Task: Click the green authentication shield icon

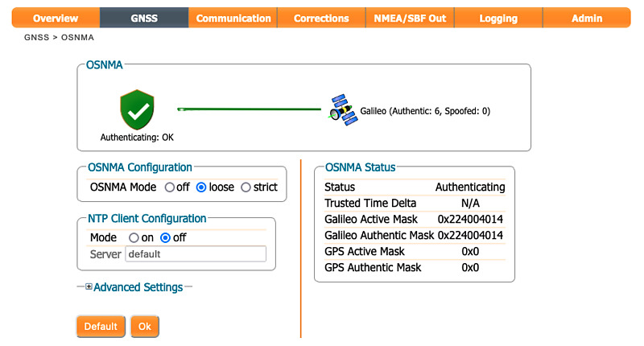Action: [137, 109]
